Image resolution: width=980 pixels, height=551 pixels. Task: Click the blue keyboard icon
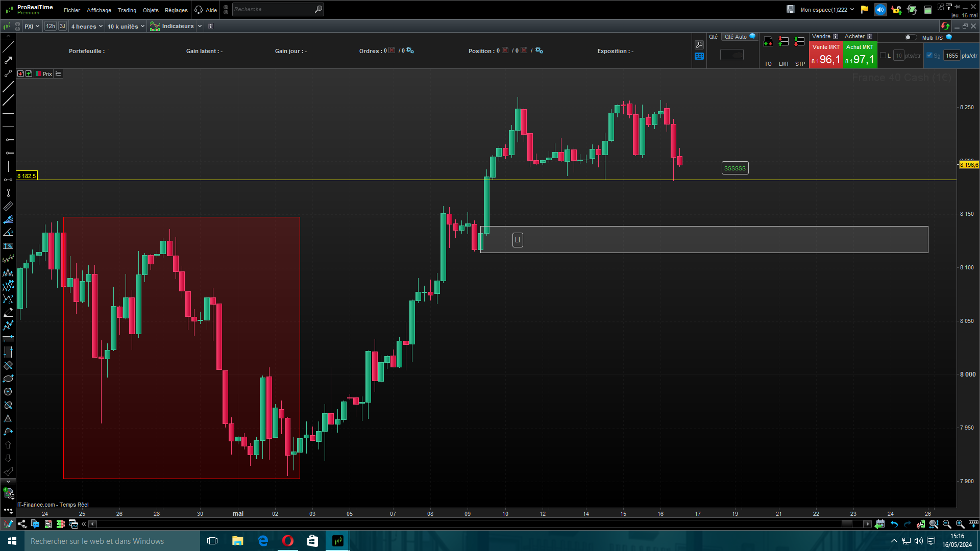tap(699, 57)
